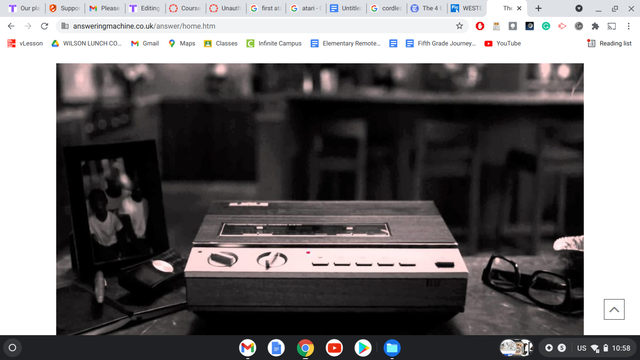
Task: Launch YouTube from the shelf
Action: point(334,348)
